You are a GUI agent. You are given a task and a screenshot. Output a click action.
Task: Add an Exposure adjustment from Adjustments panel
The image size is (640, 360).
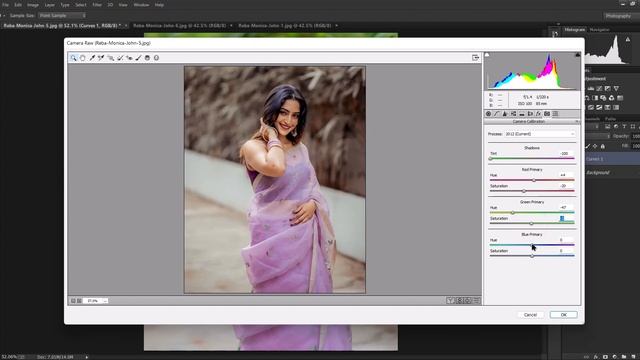(x=608, y=89)
